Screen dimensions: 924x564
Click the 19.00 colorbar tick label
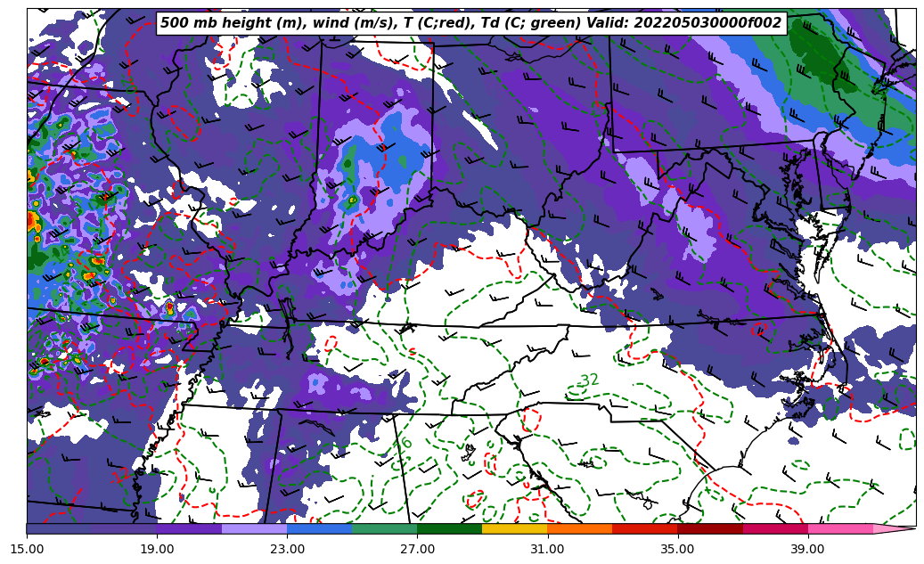point(157,549)
